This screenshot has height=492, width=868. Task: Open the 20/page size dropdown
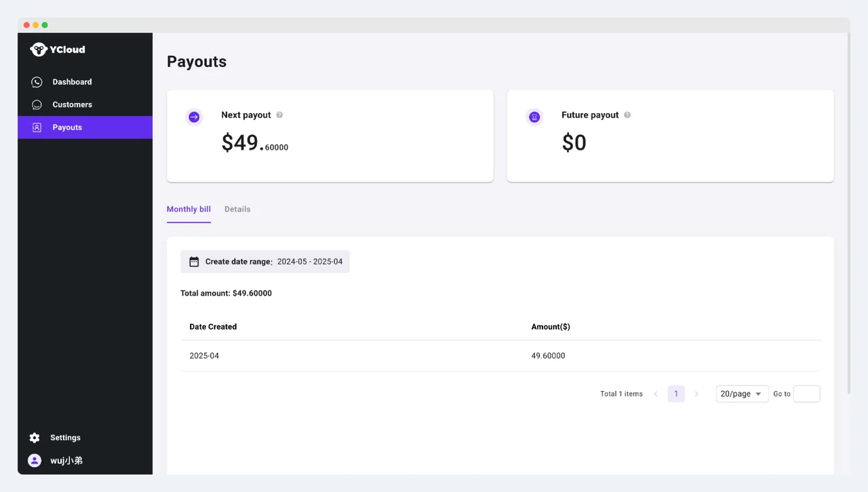[x=742, y=394]
